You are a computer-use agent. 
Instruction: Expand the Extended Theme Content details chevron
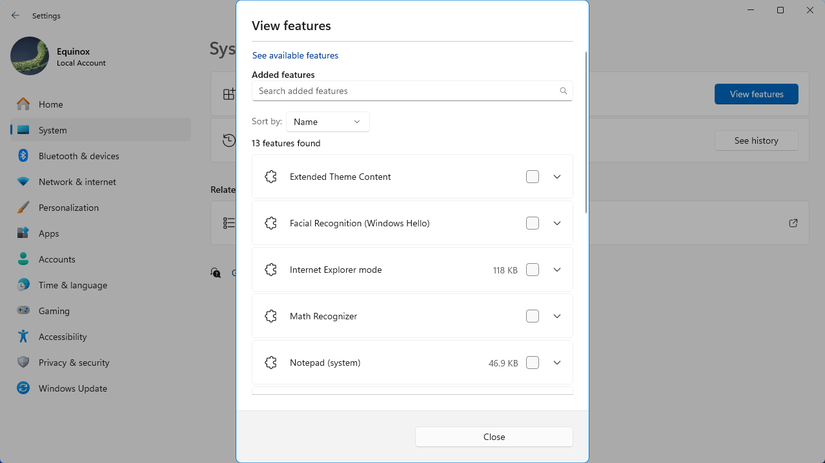coord(557,177)
